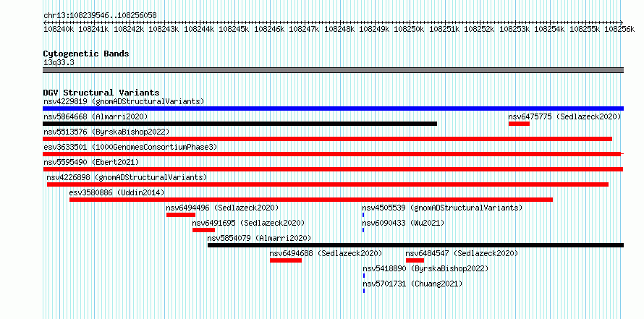The width and height of the screenshot is (644, 319).
Task: Select the 13q33.3 band label
Action: [x=59, y=63]
